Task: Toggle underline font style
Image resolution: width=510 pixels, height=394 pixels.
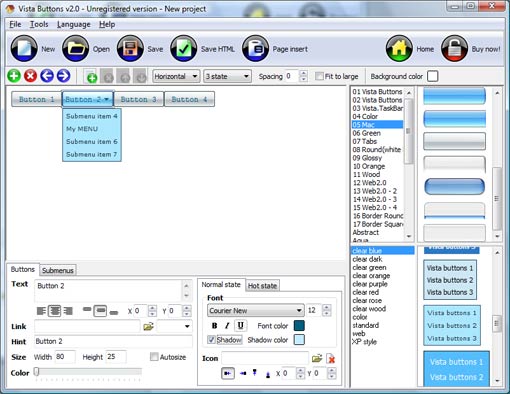Action: pos(241,325)
